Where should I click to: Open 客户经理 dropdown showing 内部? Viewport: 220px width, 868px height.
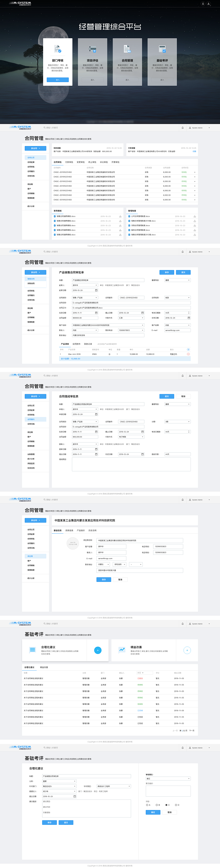[178, 325]
